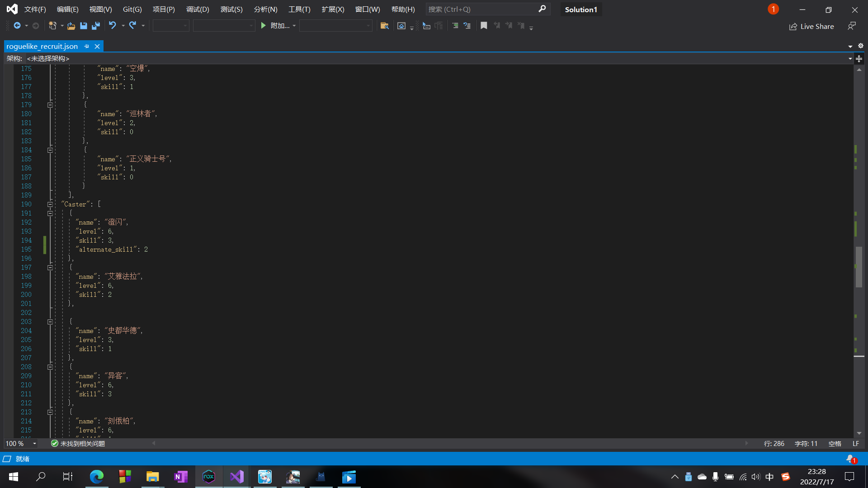Click the Find in Files icon
868x488 pixels.
pos(384,26)
